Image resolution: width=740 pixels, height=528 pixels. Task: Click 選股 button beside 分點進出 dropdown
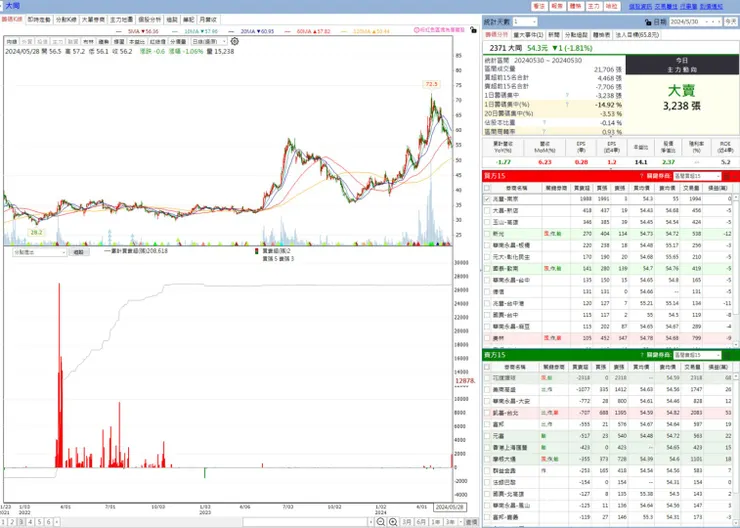pos(79,252)
